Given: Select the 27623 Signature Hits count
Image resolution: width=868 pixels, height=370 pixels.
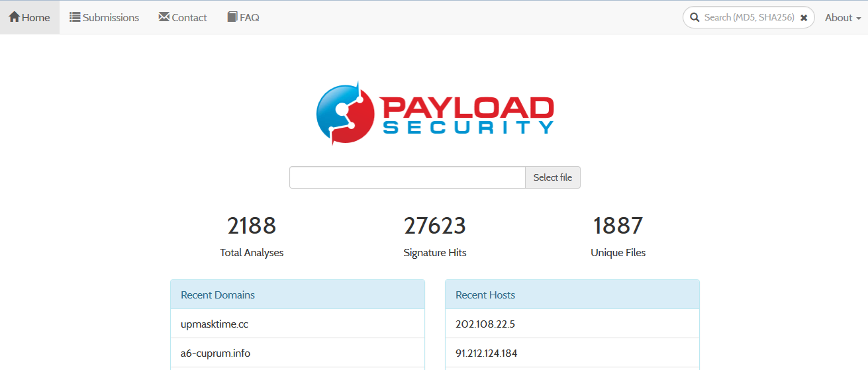Looking at the screenshot, I should coord(435,226).
